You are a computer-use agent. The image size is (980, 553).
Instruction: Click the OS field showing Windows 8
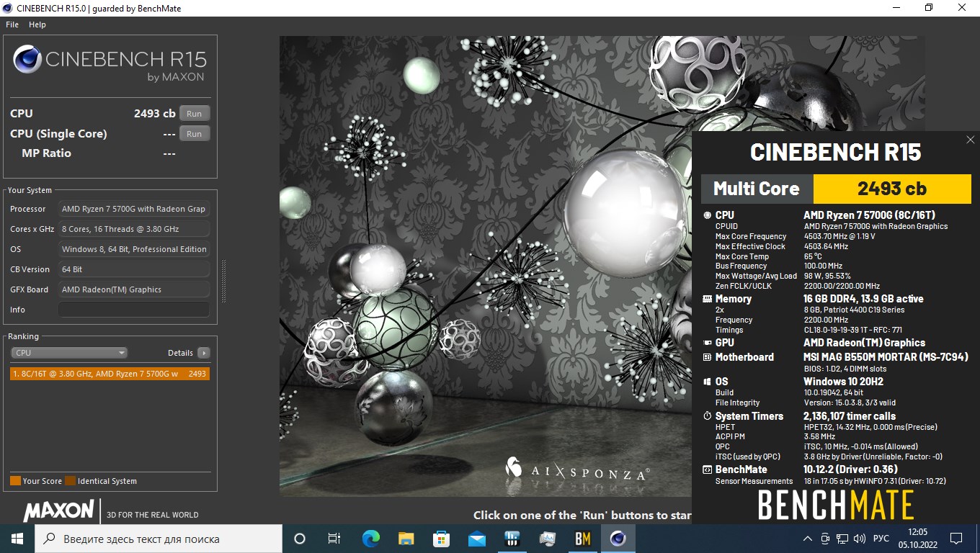[x=134, y=249]
